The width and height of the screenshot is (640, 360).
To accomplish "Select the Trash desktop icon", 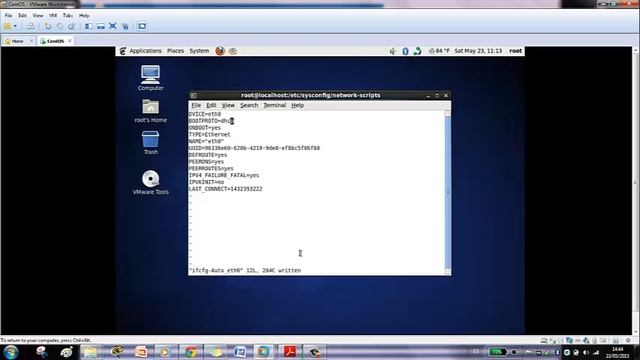I will [x=151, y=142].
